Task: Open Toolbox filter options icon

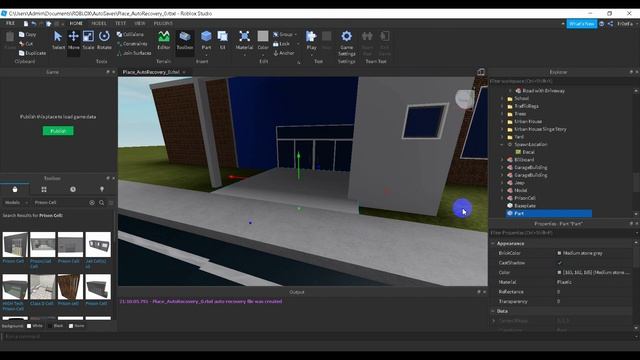Action: pyautogui.click(x=111, y=202)
